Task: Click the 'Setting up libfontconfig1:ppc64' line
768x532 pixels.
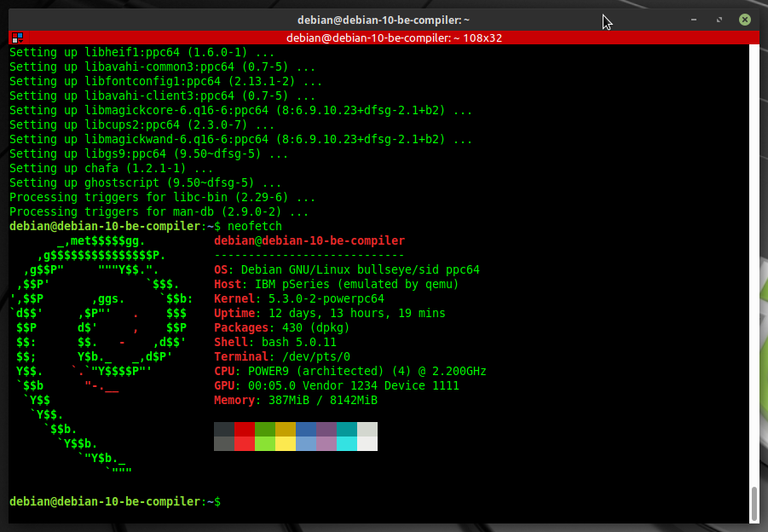Action: tap(165, 81)
